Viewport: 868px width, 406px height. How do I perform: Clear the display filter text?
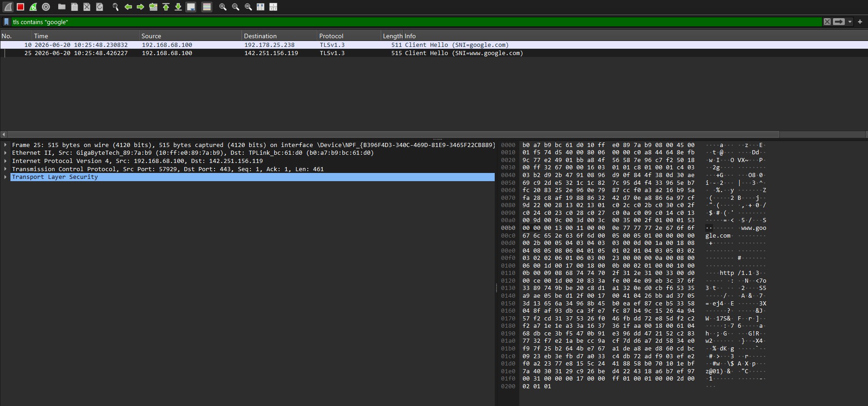point(827,21)
